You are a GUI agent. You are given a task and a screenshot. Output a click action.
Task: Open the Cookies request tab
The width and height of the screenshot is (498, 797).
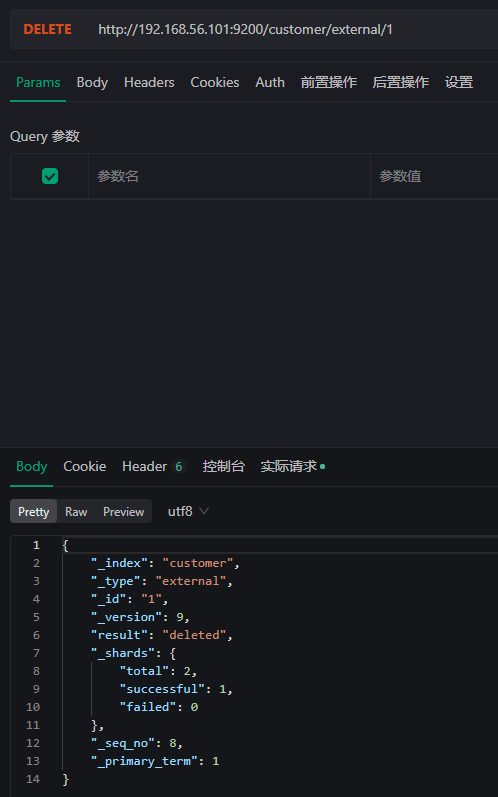(214, 82)
